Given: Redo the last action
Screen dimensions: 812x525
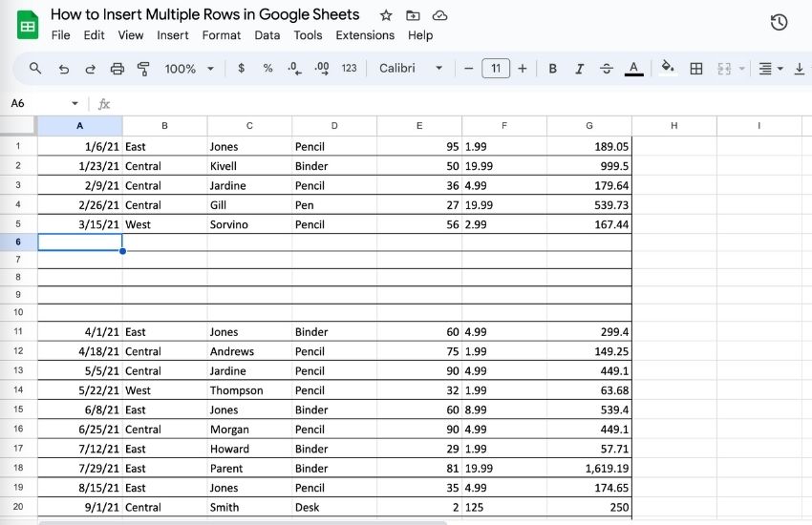Looking at the screenshot, I should coord(90,69).
